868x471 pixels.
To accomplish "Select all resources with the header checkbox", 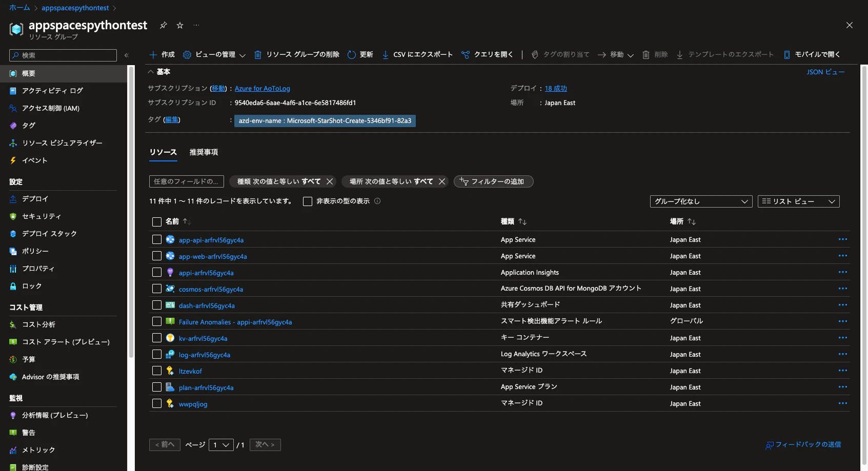I will (157, 222).
